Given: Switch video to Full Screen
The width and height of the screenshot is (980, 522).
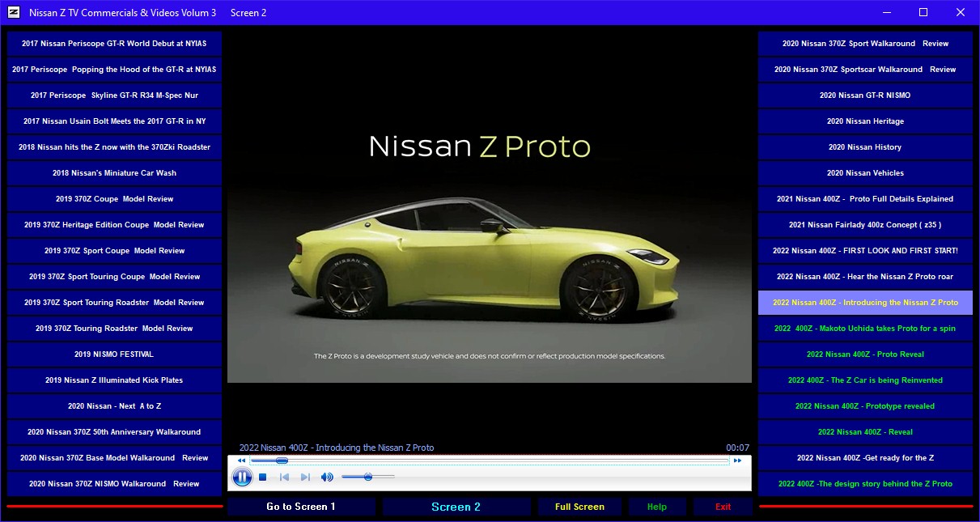Looking at the screenshot, I should point(579,507).
